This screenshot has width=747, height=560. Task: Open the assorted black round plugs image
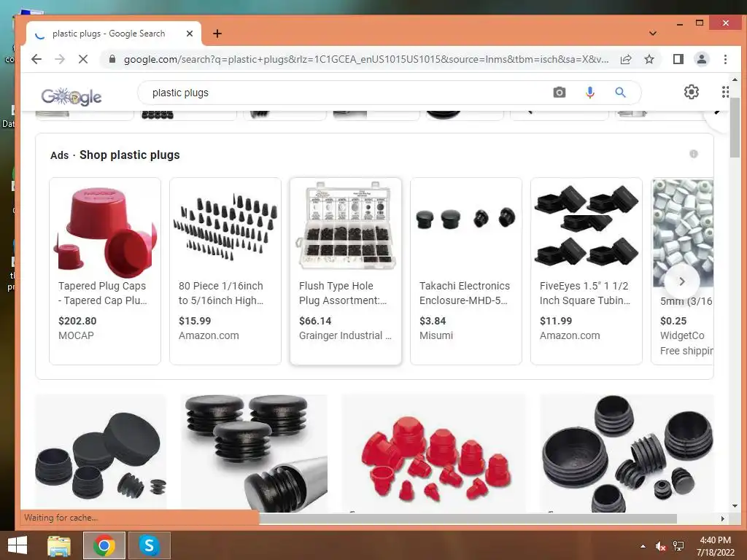627,452
